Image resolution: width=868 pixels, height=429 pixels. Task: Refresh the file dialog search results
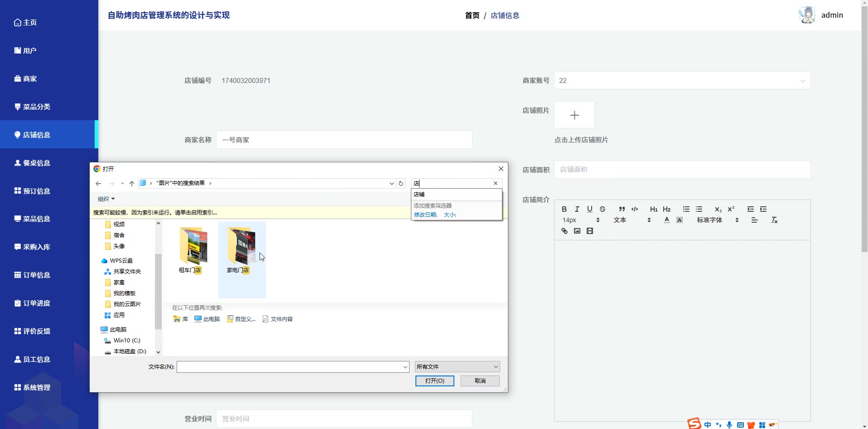coord(401,184)
